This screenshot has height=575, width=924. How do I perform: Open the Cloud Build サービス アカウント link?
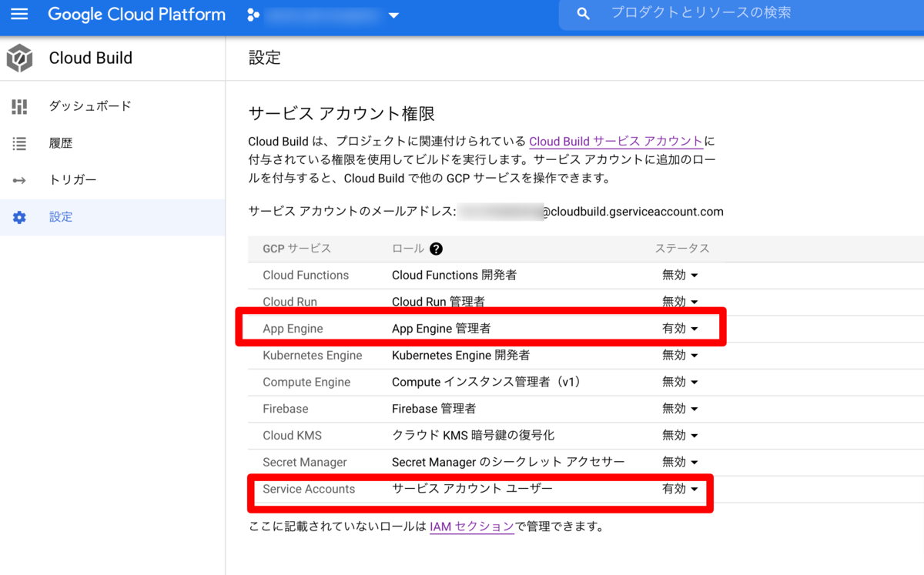point(616,142)
